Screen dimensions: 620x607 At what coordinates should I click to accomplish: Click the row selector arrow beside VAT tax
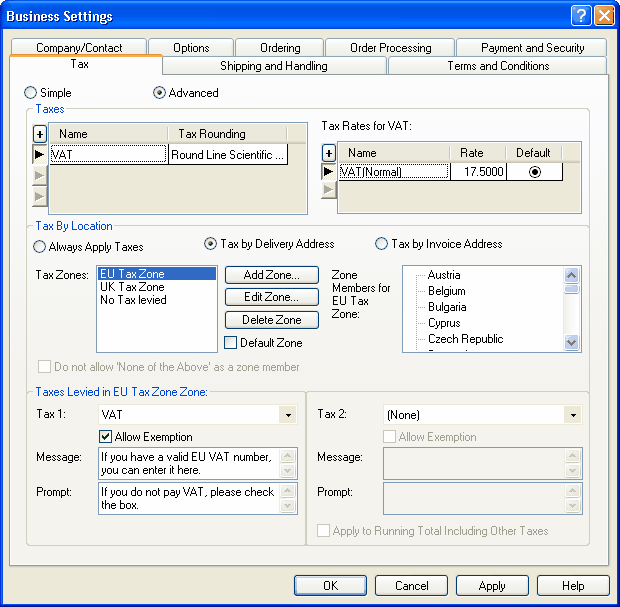coord(40,154)
